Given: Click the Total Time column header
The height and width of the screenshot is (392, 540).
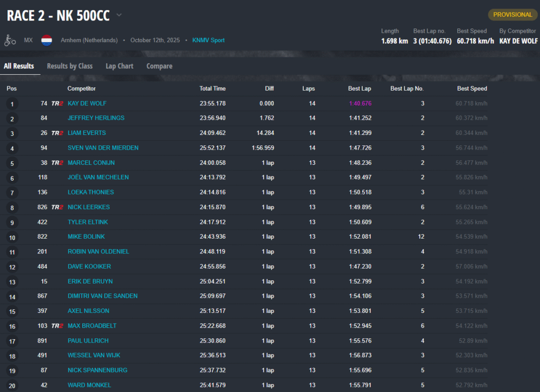Looking at the screenshot, I should (x=213, y=89).
